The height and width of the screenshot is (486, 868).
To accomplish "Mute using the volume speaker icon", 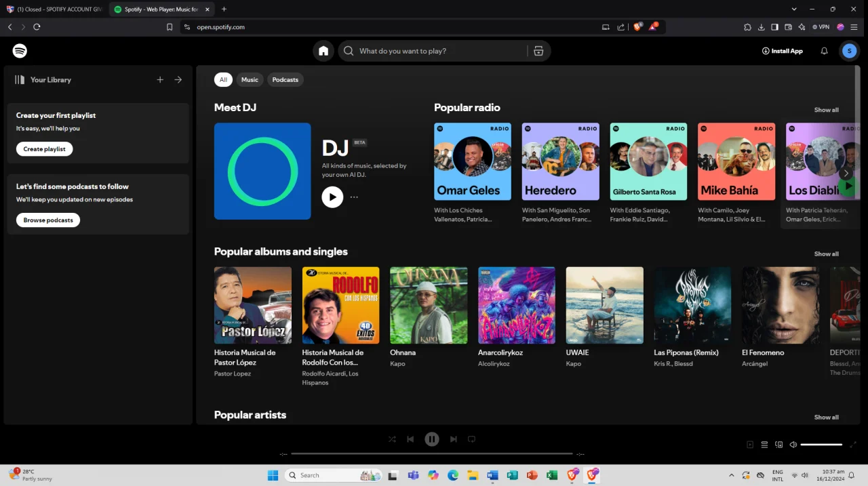I will pos(793,445).
